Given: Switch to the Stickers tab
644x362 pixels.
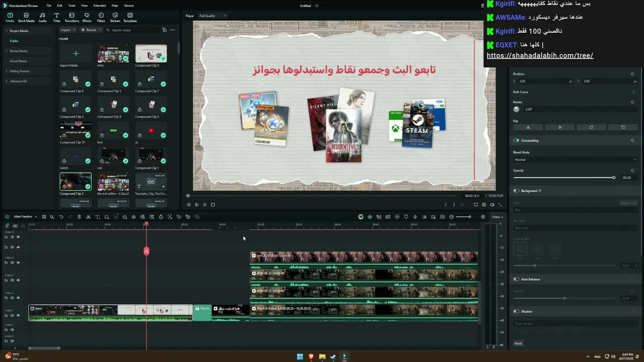Looking at the screenshot, I should [115, 18].
